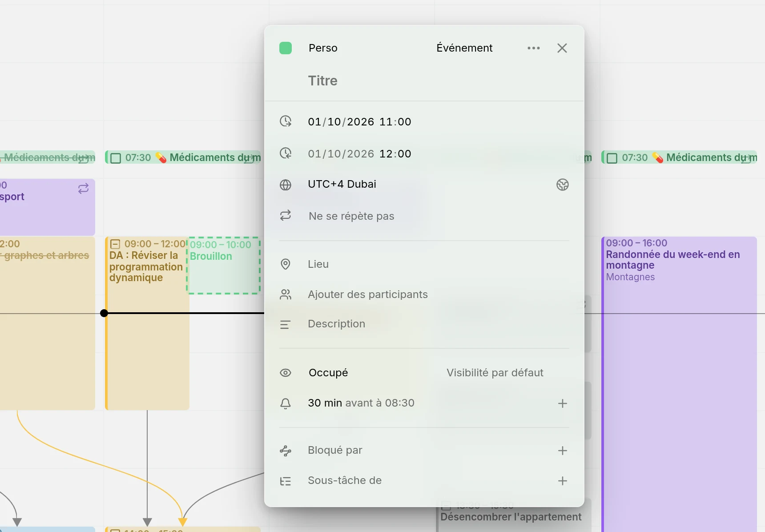Edit the end time 12:00
The height and width of the screenshot is (532, 765).
coord(395,154)
